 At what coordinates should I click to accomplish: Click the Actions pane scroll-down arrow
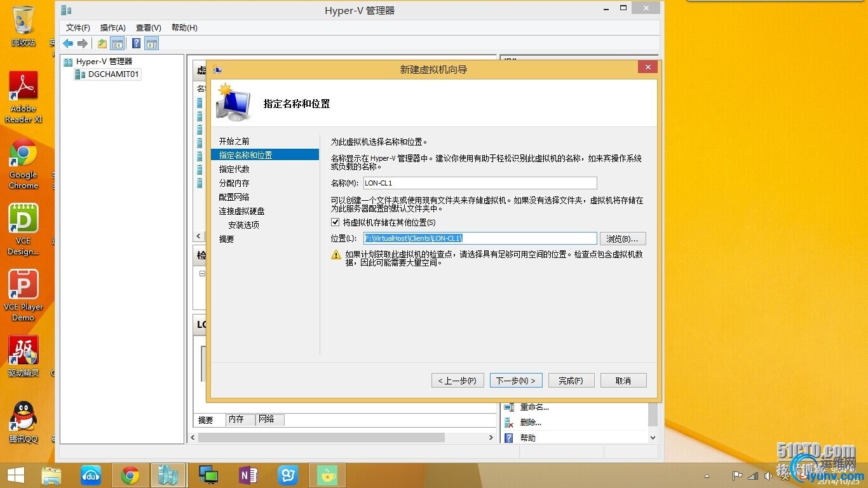point(653,438)
